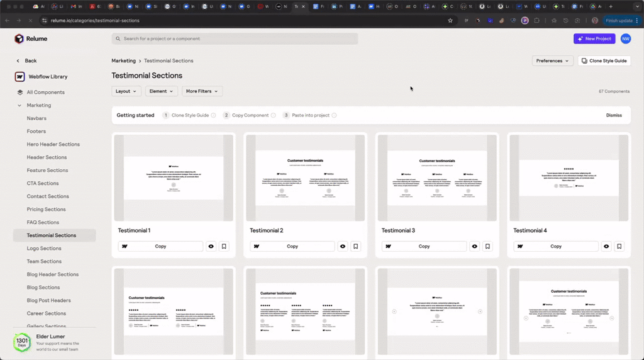
Task: Preview Testimonial 1 with eye icon
Action: click(x=211, y=247)
